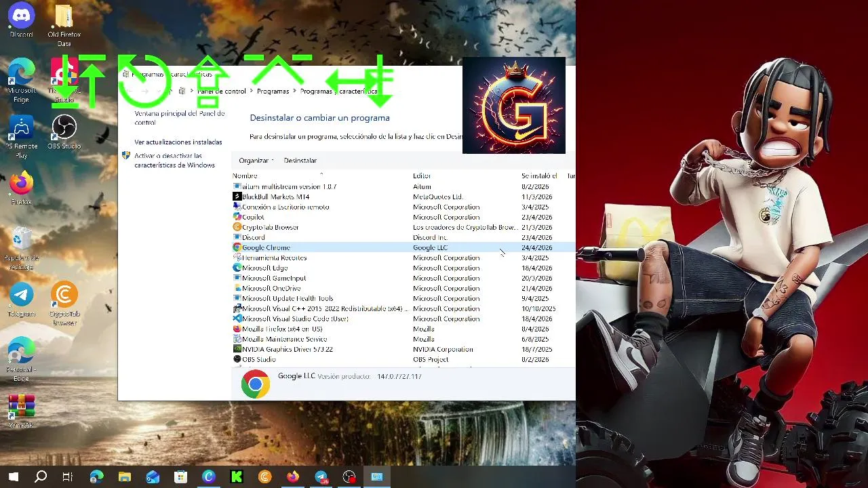Image resolution: width=868 pixels, height=488 pixels.
Task: Select the Microsoft Edge desktop shortcut
Action: [21, 80]
